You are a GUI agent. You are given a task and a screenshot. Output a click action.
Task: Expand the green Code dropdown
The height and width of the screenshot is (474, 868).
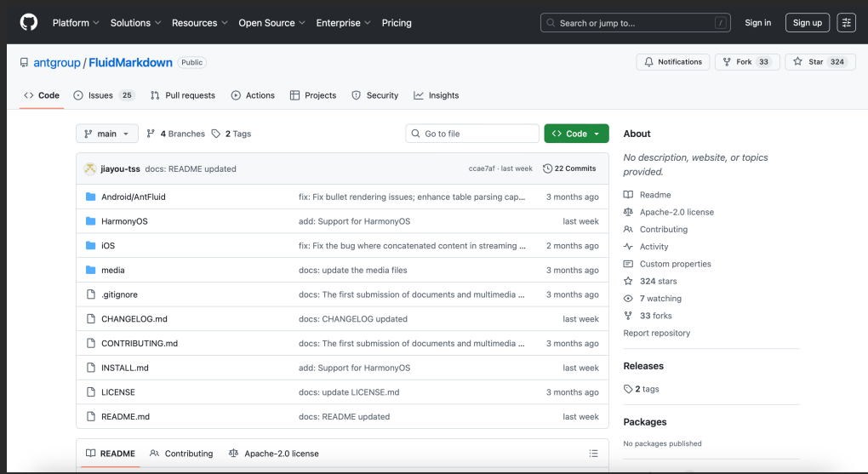[x=576, y=134]
